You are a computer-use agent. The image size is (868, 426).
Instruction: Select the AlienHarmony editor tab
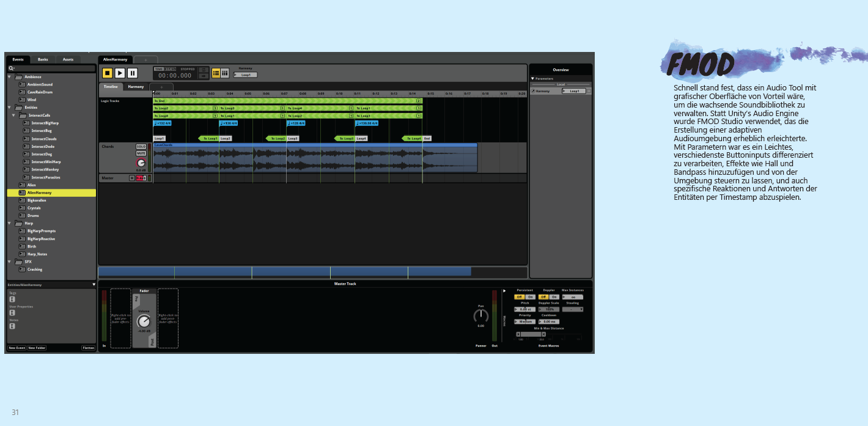(x=116, y=59)
